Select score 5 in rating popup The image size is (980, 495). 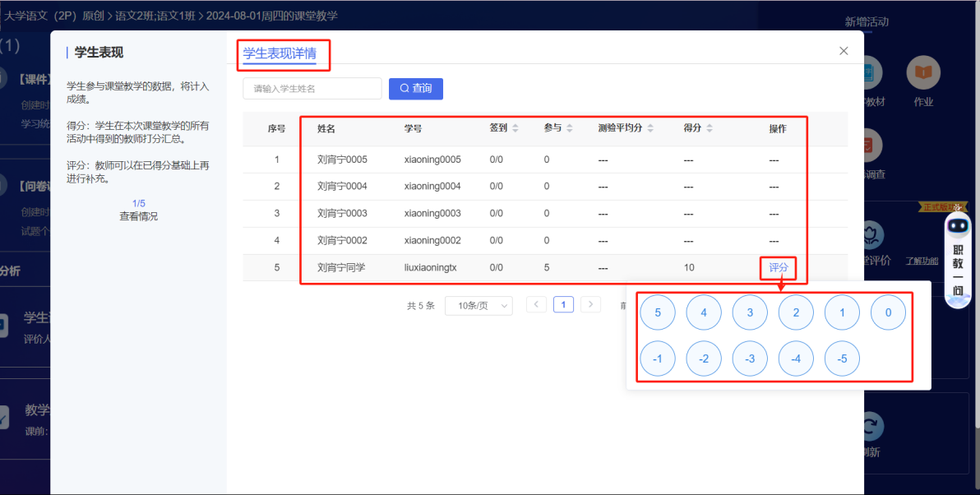(658, 313)
